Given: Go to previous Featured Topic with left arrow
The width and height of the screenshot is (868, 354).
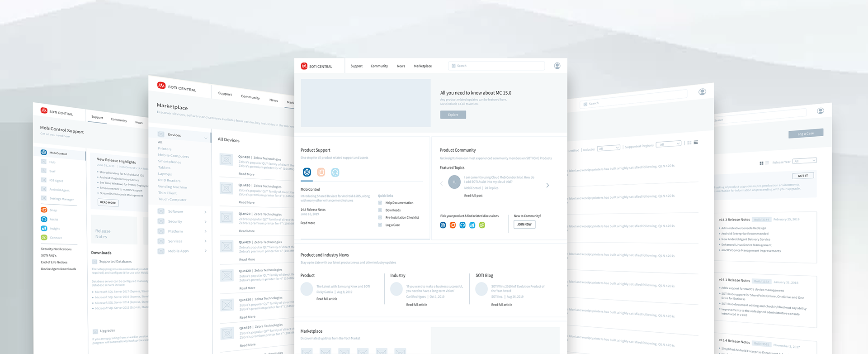Looking at the screenshot, I should point(442,183).
